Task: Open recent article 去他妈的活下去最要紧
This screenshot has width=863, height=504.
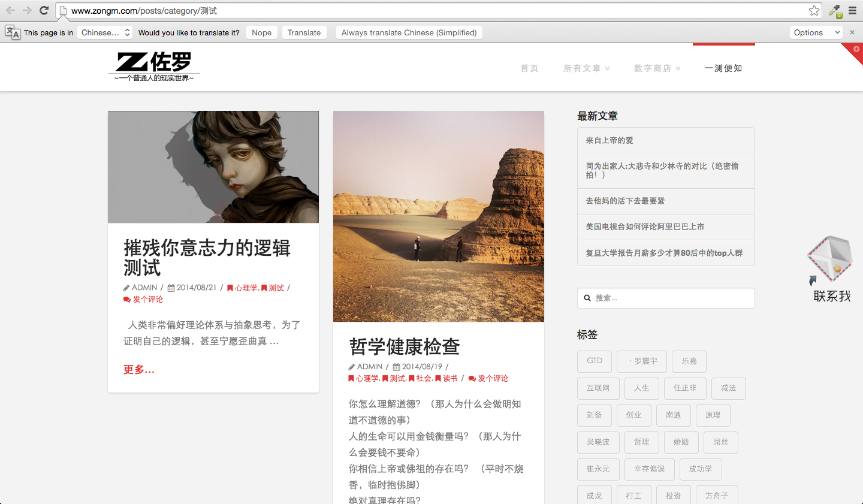Action: tap(666, 201)
